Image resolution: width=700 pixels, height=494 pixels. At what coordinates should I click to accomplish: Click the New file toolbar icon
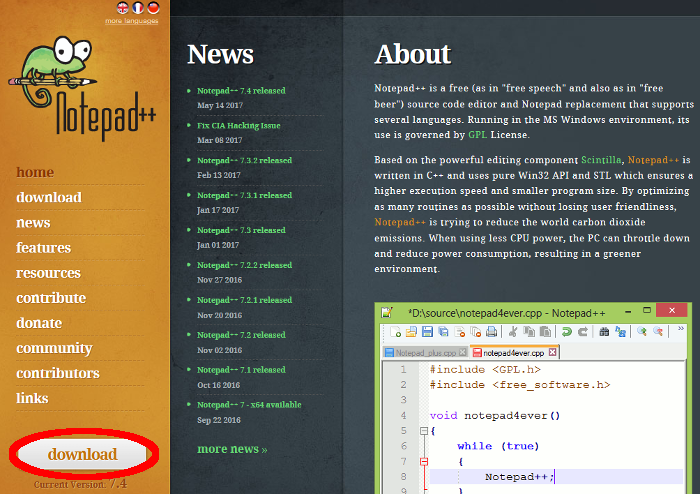coord(395,332)
